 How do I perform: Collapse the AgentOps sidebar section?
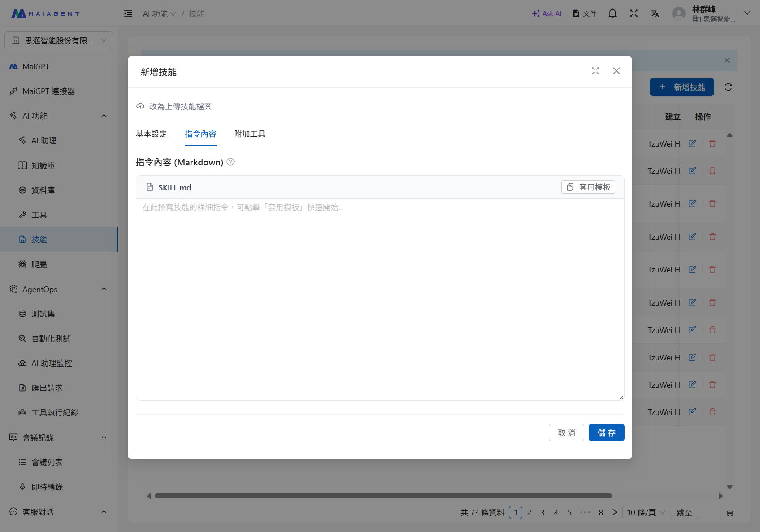[x=104, y=289]
